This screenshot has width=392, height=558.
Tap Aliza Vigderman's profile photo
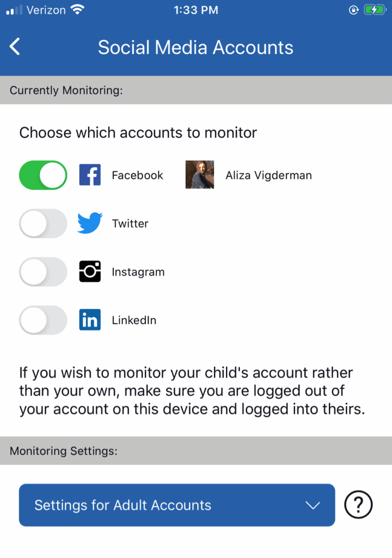[x=199, y=175]
